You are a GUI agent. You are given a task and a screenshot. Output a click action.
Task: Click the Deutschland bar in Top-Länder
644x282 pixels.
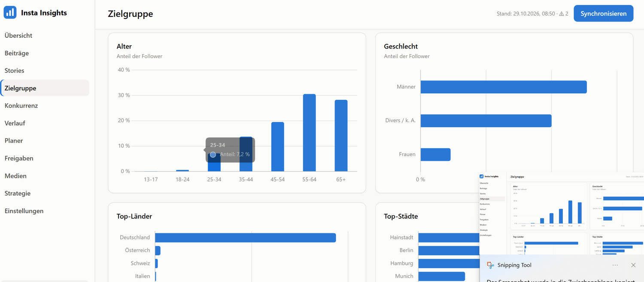[x=245, y=238]
